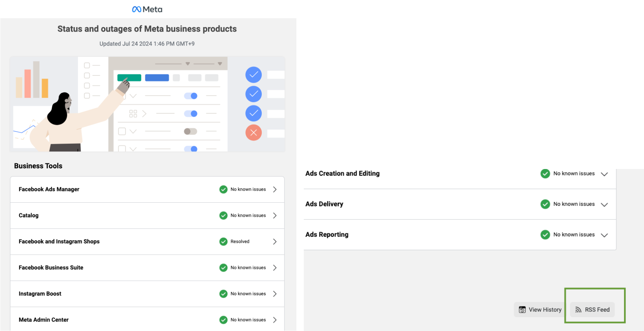Click green status icon for Catalog
The width and height of the screenshot is (644, 331).
pos(223,216)
